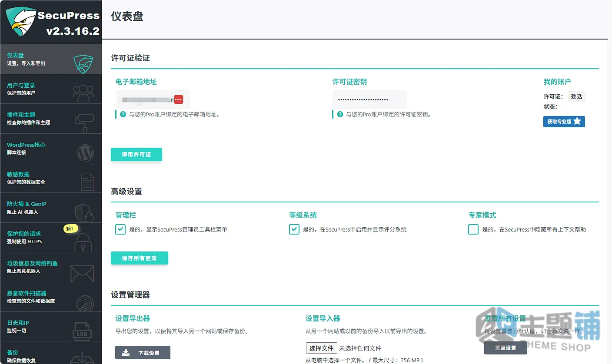612x364 pixels.
Task: Click the 激活 license status value
Action: click(x=577, y=97)
